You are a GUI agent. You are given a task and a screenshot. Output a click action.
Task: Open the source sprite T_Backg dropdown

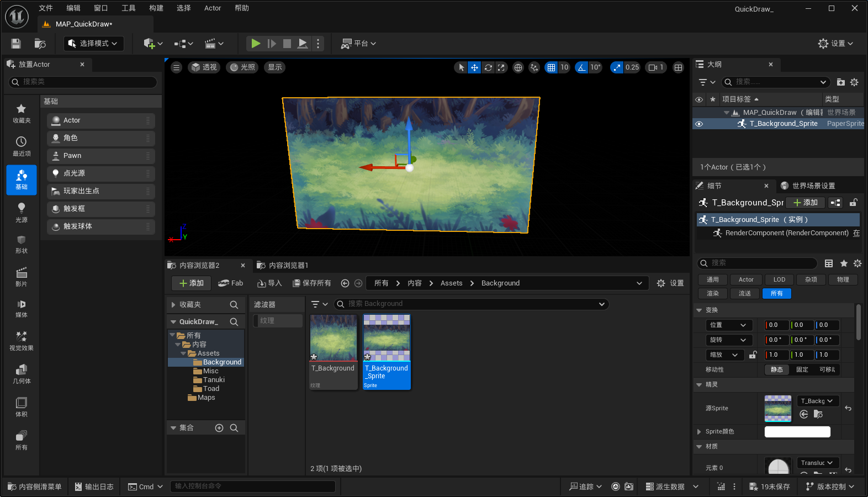[818, 401]
